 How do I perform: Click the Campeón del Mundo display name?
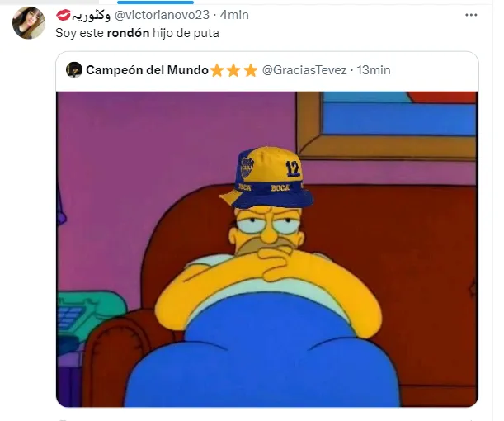147,70
